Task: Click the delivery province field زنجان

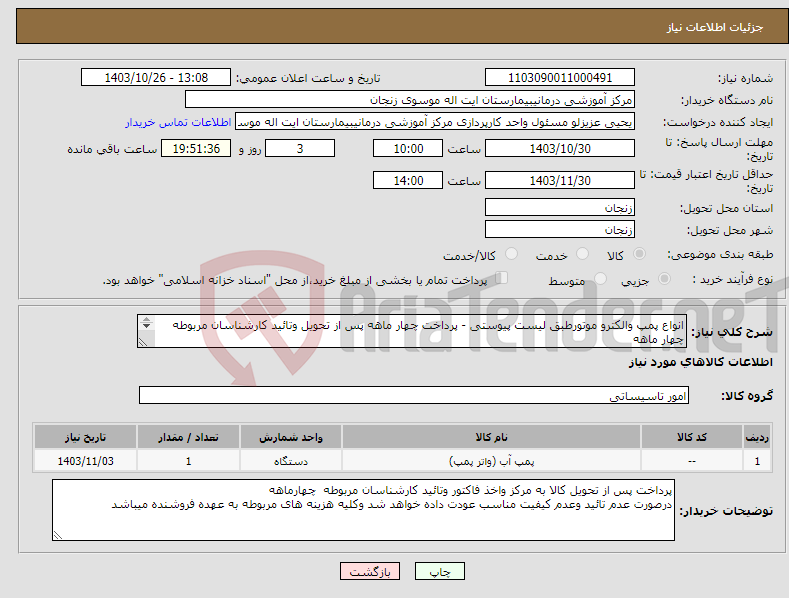Action: pos(560,207)
